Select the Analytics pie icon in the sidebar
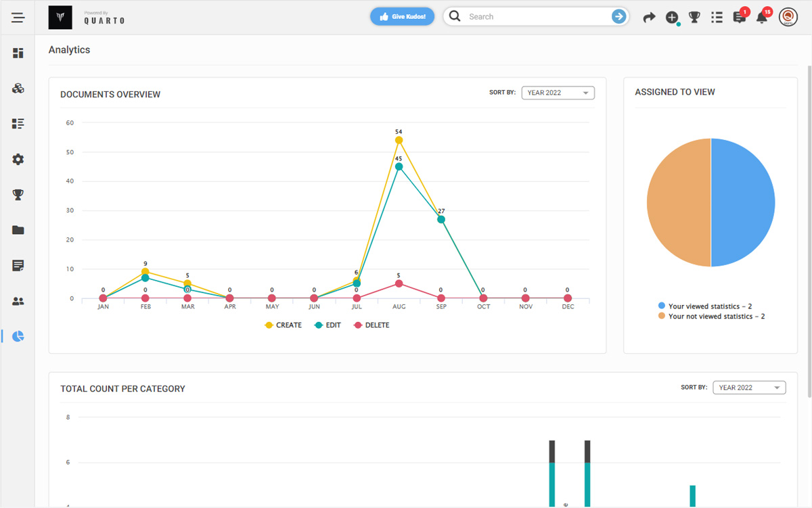Image resolution: width=812 pixels, height=508 pixels. [18, 336]
